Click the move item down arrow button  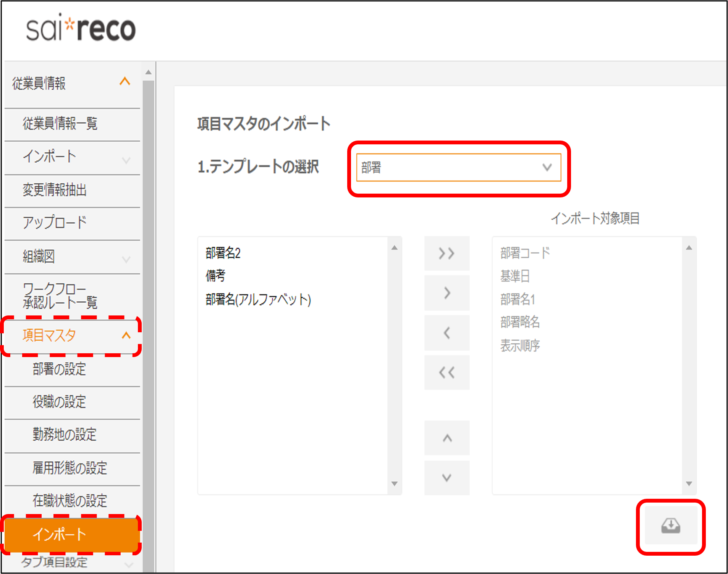(x=447, y=477)
